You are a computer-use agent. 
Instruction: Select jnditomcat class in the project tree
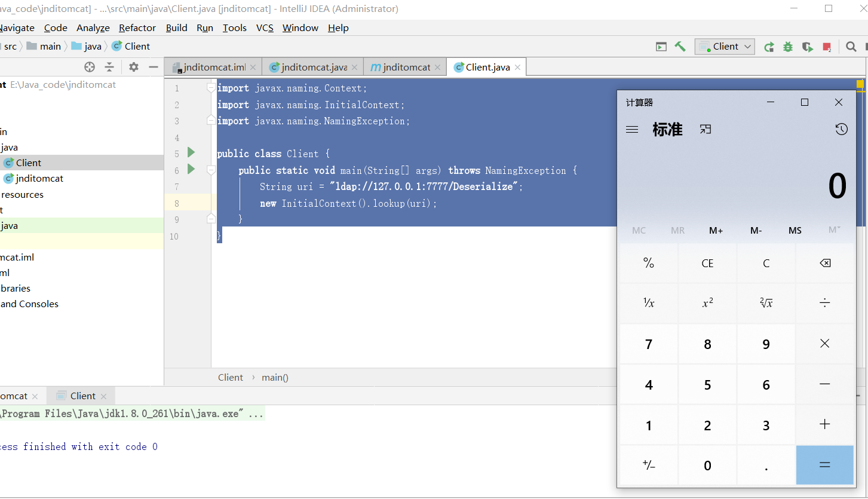coord(33,178)
